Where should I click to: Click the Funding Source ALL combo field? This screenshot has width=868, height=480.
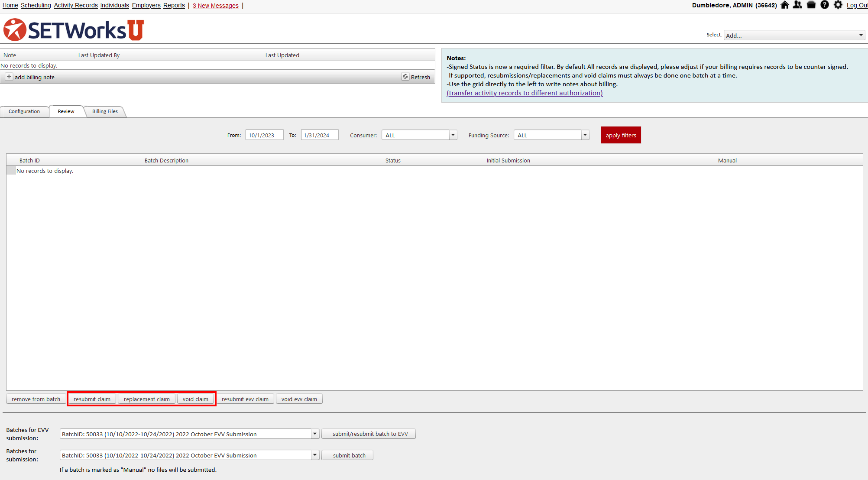(x=547, y=135)
